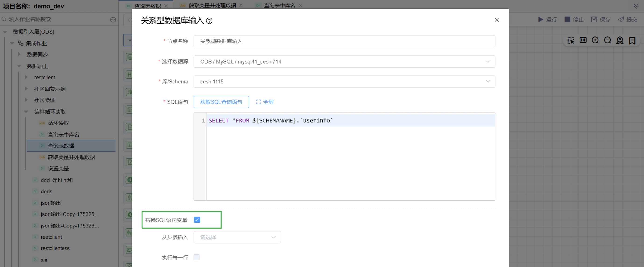Uncheck the 替换SQL语句变量 checkbox

(197, 220)
